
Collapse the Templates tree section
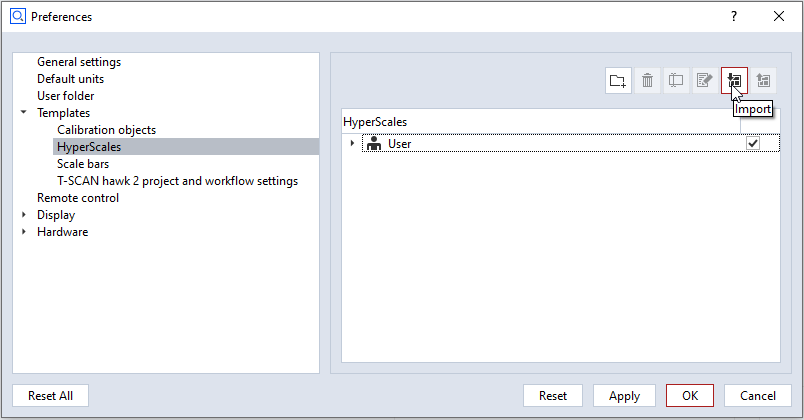[x=24, y=113]
